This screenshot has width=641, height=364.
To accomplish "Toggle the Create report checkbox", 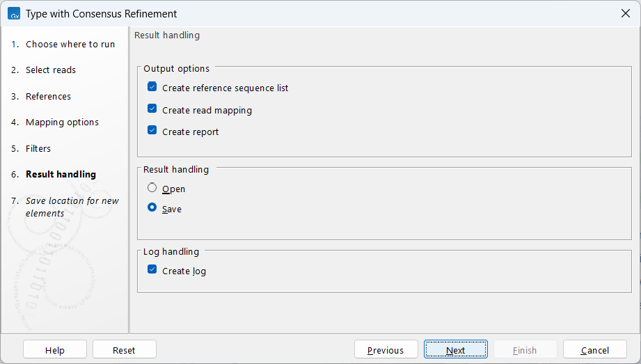I will pyautogui.click(x=152, y=130).
